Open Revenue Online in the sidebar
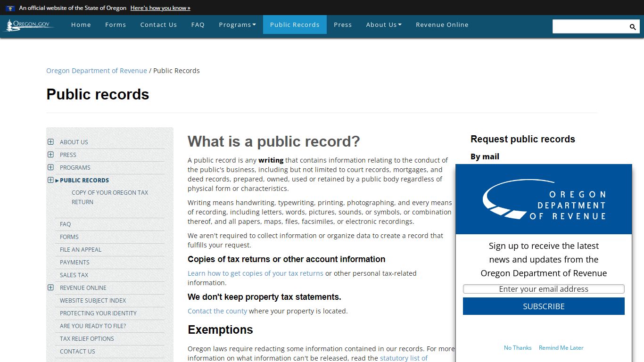The height and width of the screenshot is (362, 644). [x=83, y=288]
